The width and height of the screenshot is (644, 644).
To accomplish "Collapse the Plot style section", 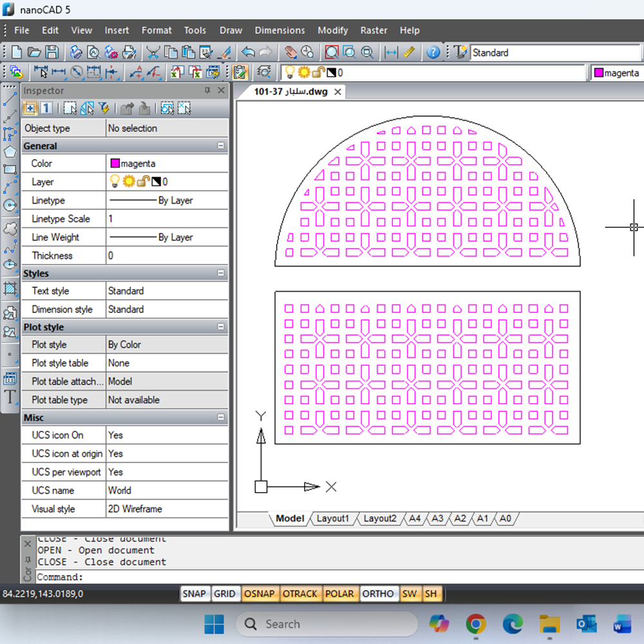I will [x=221, y=327].
